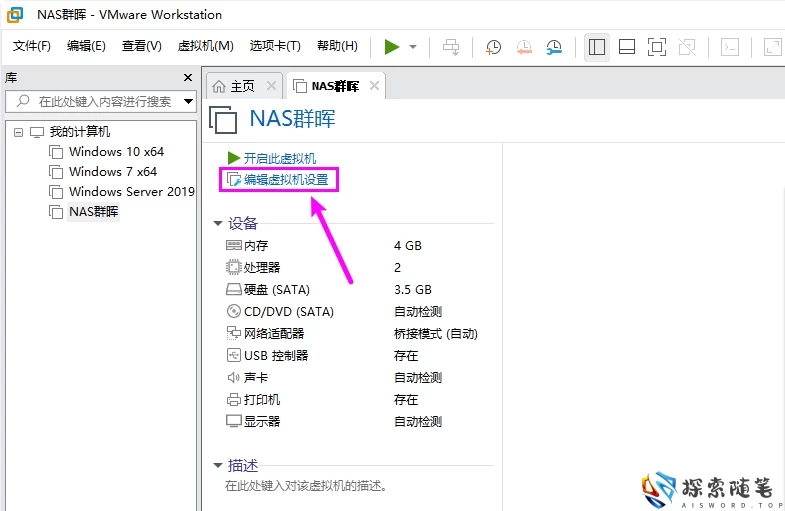Open the snapshot manager icon
This screenshot has height=511, width=785.
click(554, 47)
